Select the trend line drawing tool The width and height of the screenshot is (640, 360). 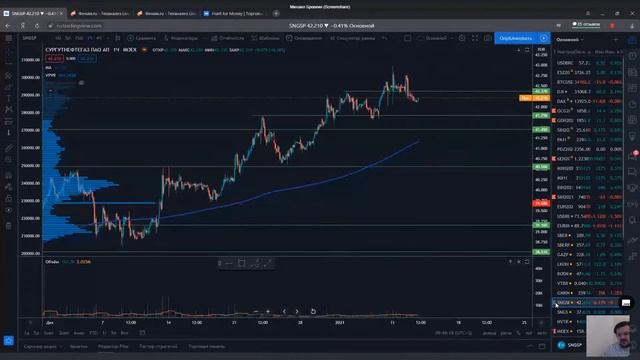pyautogui.click(x=9, y=64)
